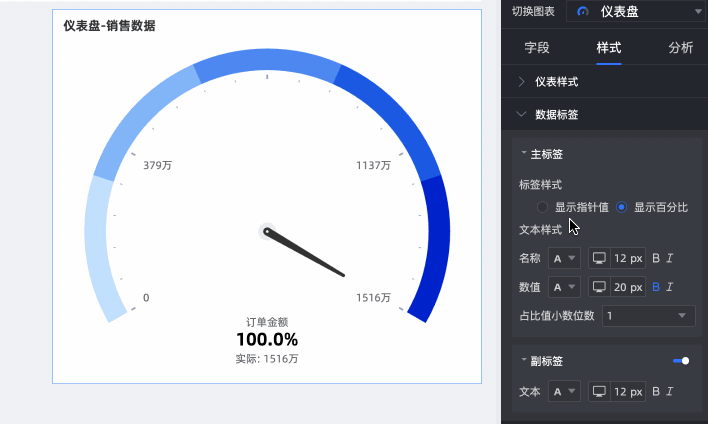Switch to the 样式 tab
The width and height of the screenshot is (708, 424).
click(x=609, y=47)
